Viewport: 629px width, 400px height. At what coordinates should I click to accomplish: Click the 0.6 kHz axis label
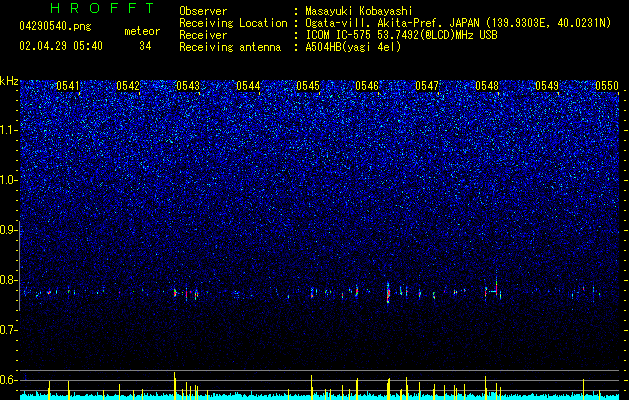[8, 380]
